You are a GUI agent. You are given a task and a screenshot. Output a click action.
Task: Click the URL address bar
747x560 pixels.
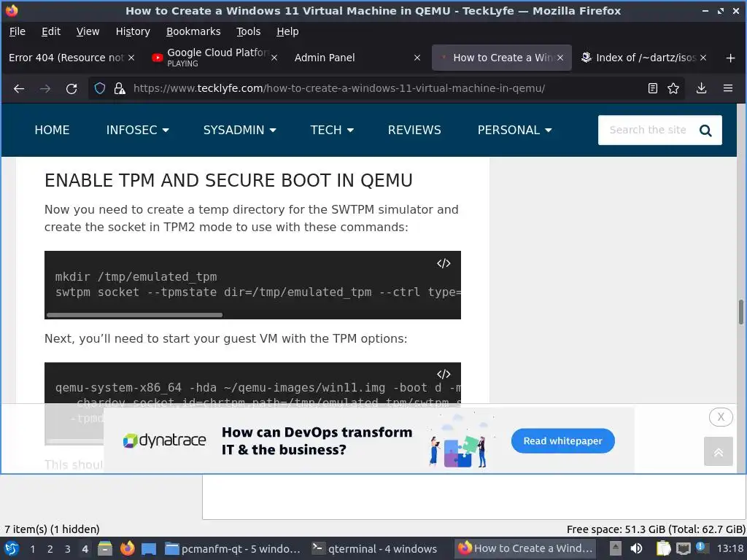pyautogui.click(x=386, y=88)
